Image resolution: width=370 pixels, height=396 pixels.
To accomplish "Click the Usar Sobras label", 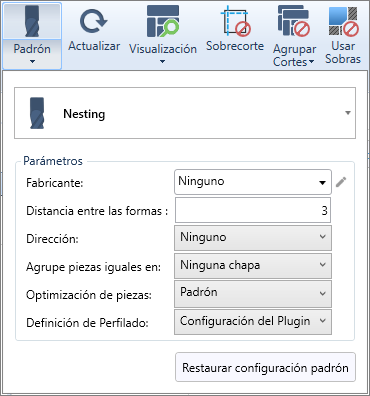I will [343, 52].
